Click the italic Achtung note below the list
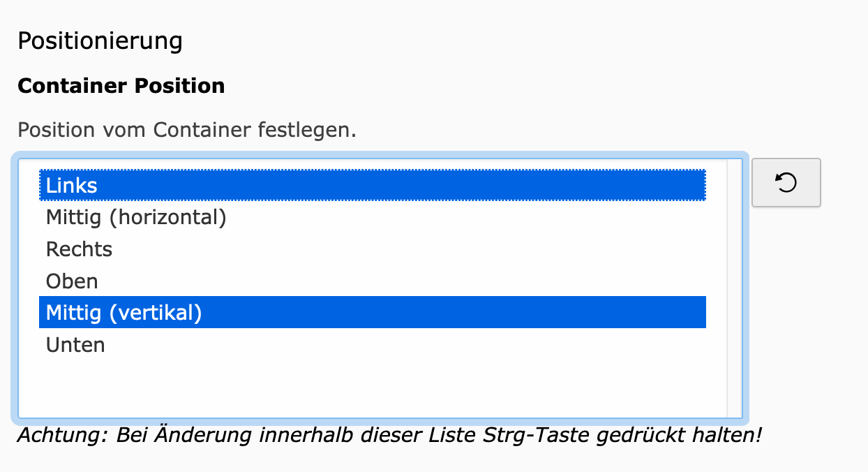The width and height of the screenshot is (868, 472). point(389,436)
